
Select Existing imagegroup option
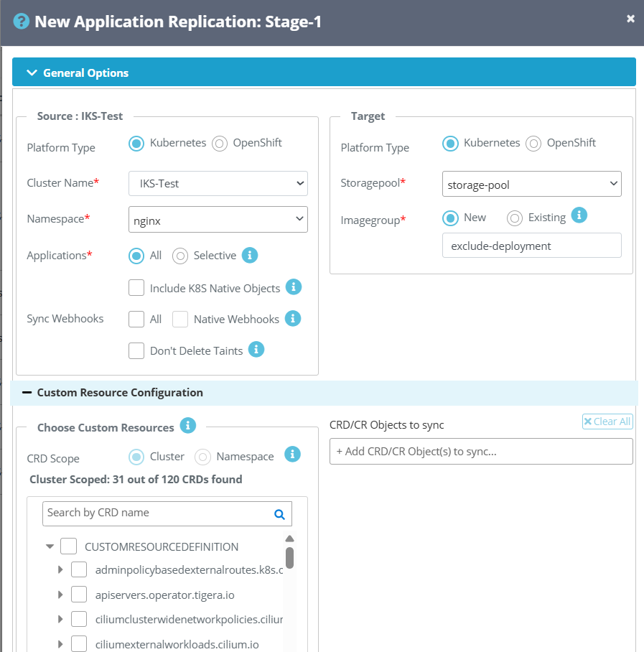[x=515, y=218]
